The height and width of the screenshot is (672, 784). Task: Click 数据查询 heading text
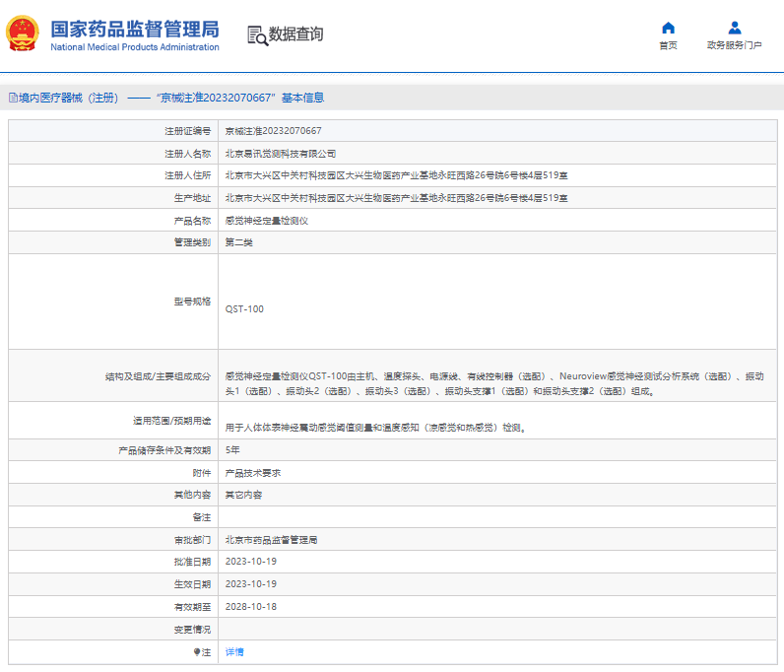[x=296, y=34]
